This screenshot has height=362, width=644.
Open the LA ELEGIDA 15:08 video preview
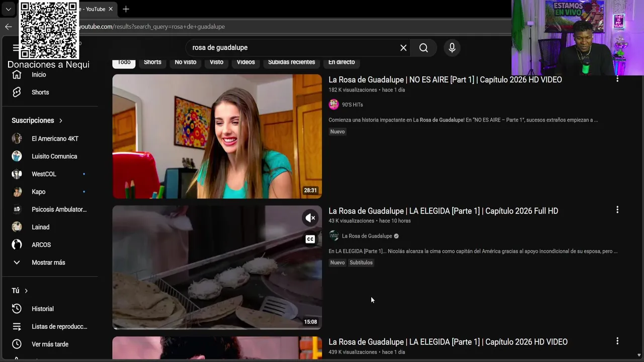point(217,267)
